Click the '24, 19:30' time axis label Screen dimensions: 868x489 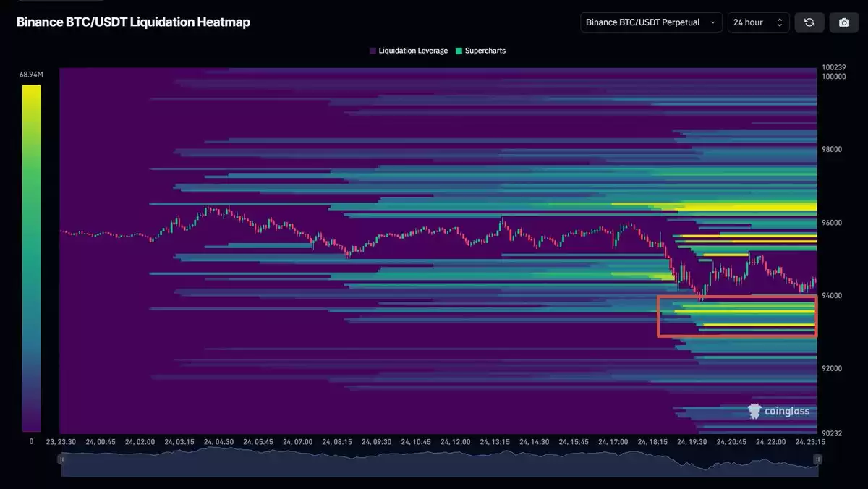point(692,441)
